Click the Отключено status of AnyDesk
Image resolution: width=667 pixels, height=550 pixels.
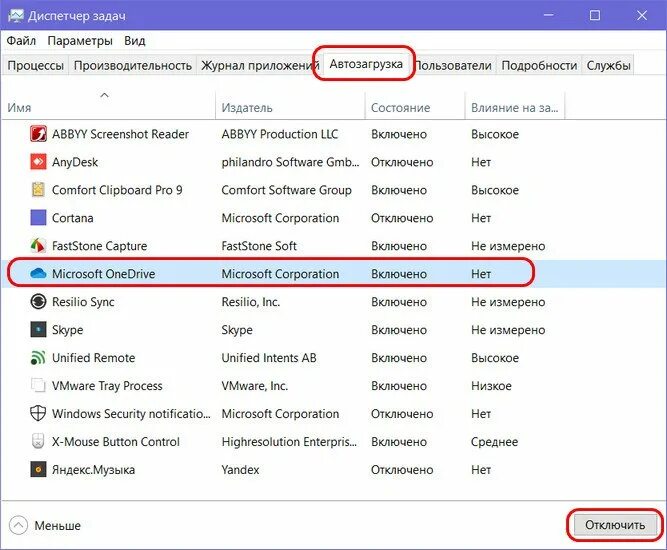click(x=402, y=162)
